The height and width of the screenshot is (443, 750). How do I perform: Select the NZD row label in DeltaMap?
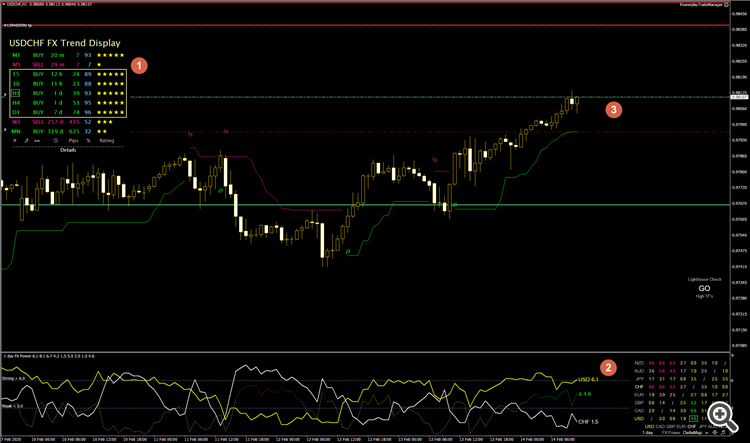tap(639, 363)
